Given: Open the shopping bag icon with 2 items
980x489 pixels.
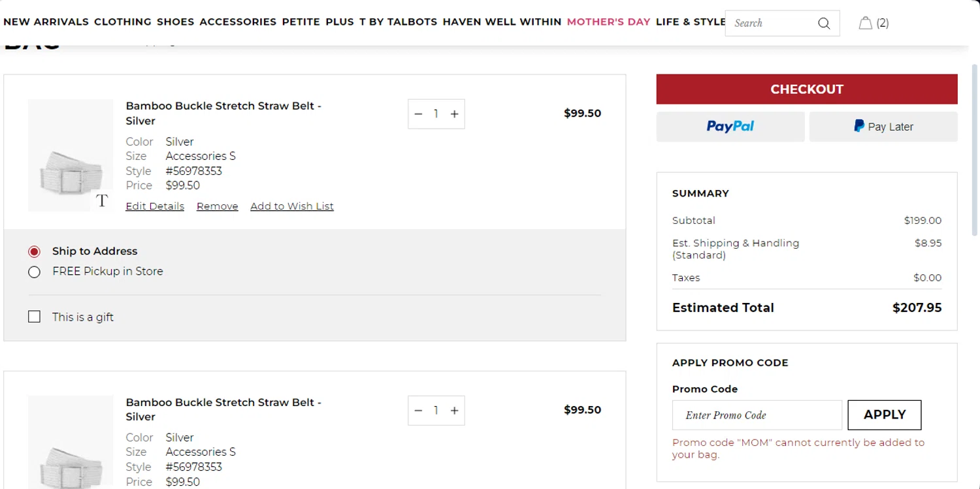Looking at the screenshot, I should click(874, 23).
